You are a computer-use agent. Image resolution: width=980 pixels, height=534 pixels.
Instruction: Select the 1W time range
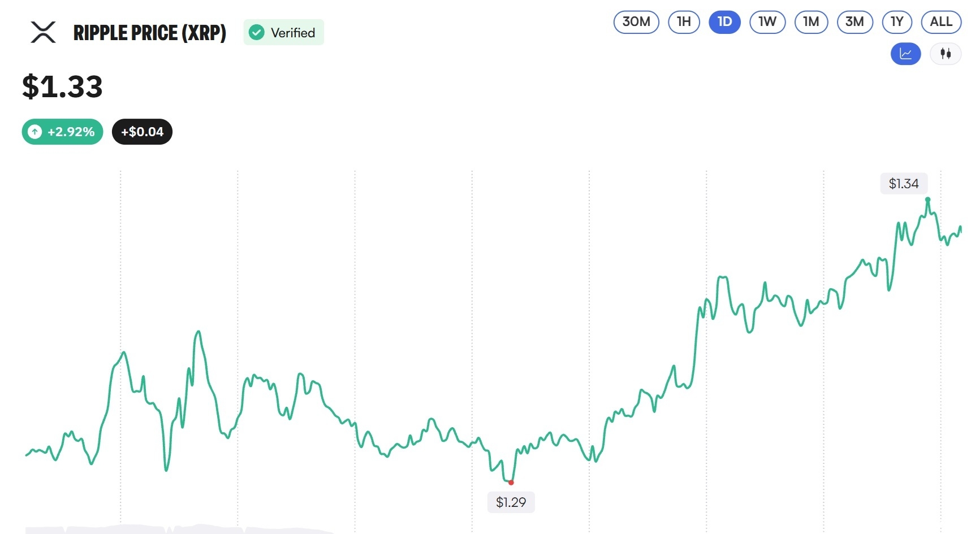click(767, 22)
